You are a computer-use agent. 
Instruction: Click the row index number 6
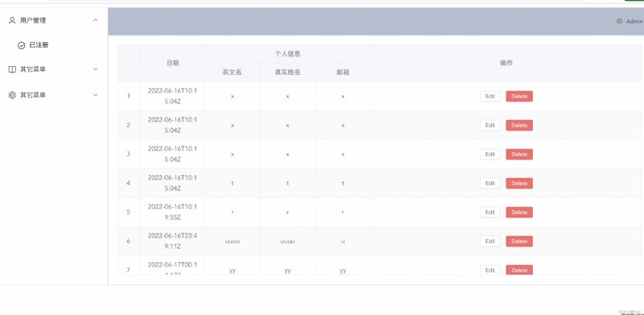click(129, 242)
